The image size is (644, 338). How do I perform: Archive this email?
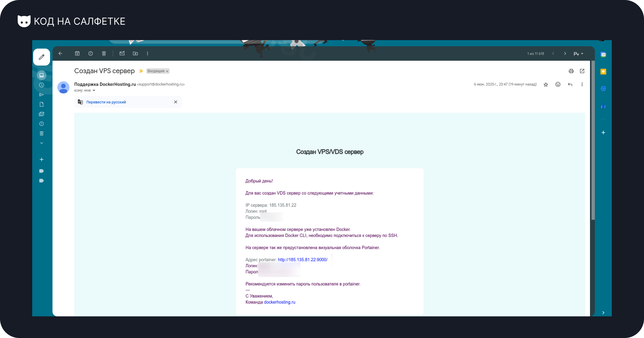coord(77,53)
